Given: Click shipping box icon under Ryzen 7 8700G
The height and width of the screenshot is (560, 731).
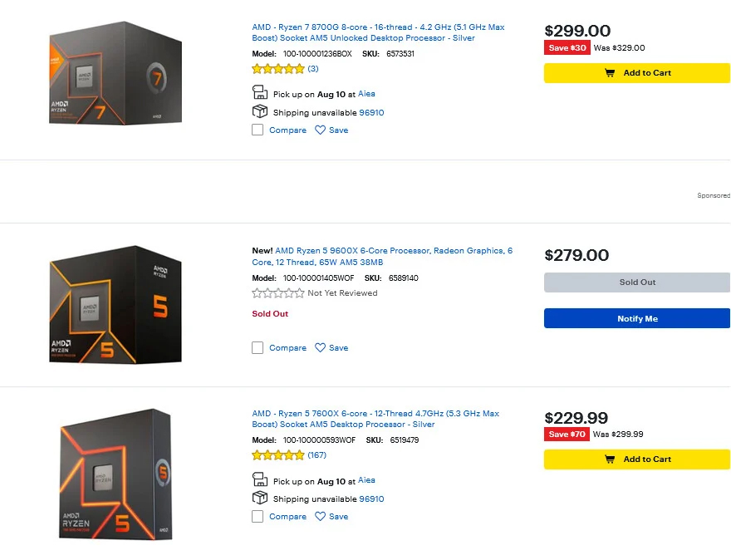Looking at the screenshot, I should (259, 112).
